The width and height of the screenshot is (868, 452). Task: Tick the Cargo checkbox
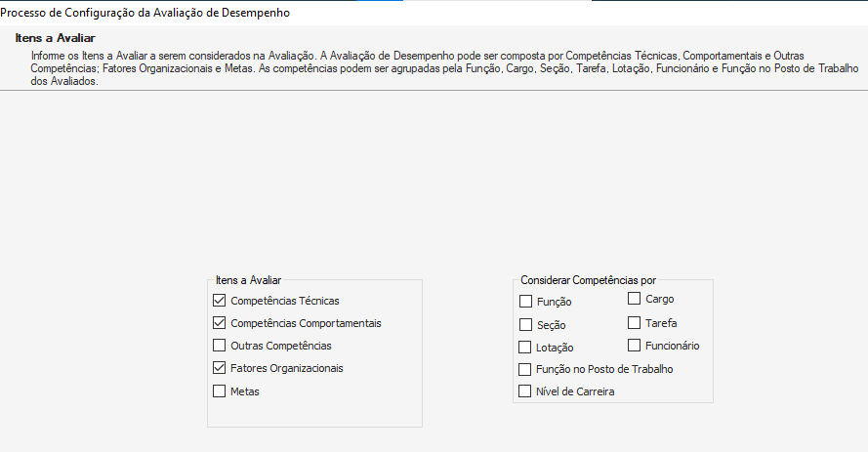(x=635, y=299)
